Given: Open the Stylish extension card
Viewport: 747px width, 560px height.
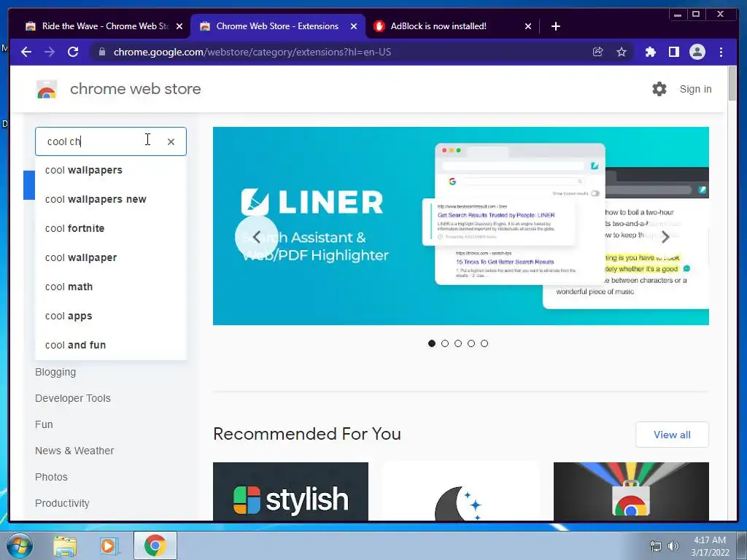Looking at the screenshot, I should pos(290,491).
